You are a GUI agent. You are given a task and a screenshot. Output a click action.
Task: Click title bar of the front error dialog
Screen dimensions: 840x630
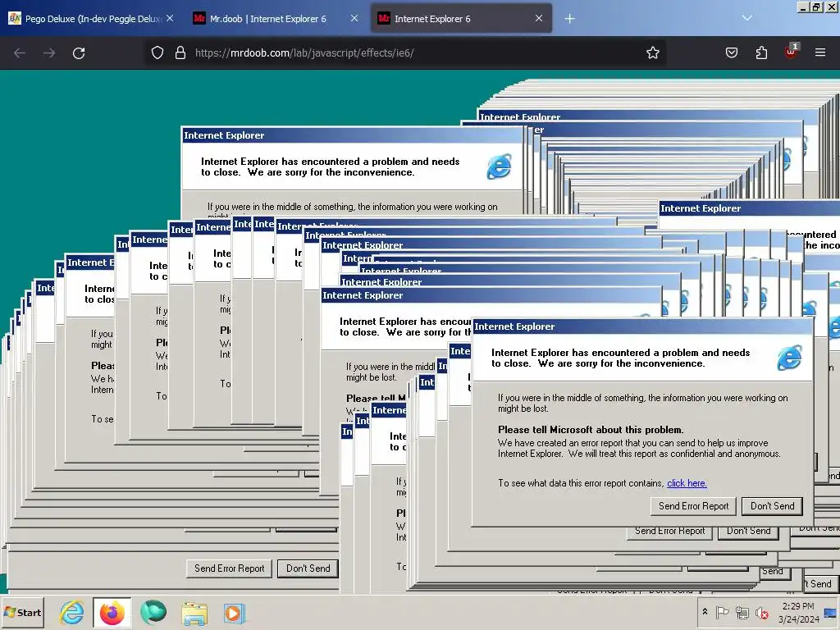point(643,326)
